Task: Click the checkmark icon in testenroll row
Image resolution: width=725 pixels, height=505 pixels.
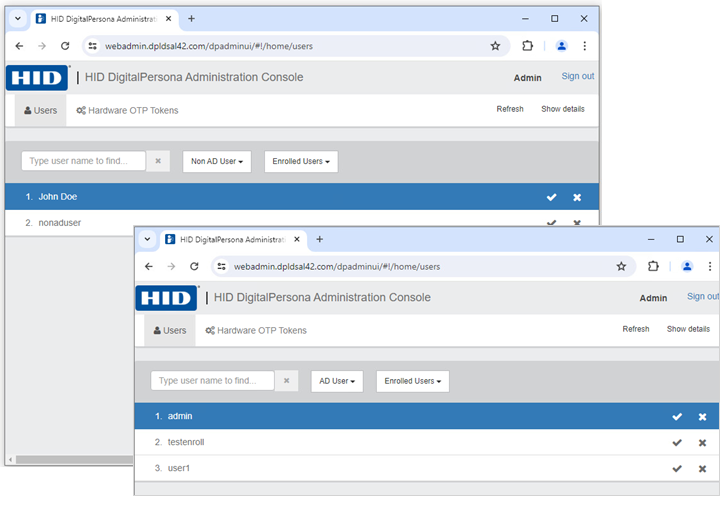Action: pyautogui.click(x=677, y=442)
